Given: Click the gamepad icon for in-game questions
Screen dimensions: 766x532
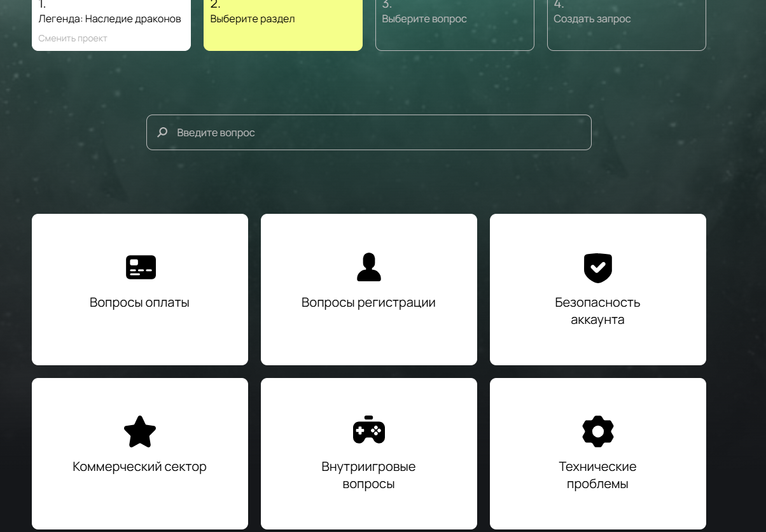Looking at the screenshot, I should (x=368, y=430).
